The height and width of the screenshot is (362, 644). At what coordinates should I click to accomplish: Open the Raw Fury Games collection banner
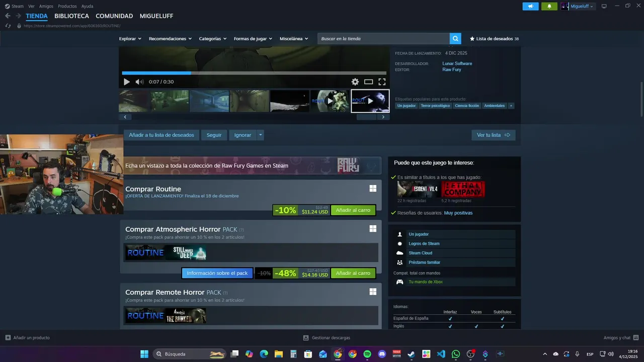251,165
